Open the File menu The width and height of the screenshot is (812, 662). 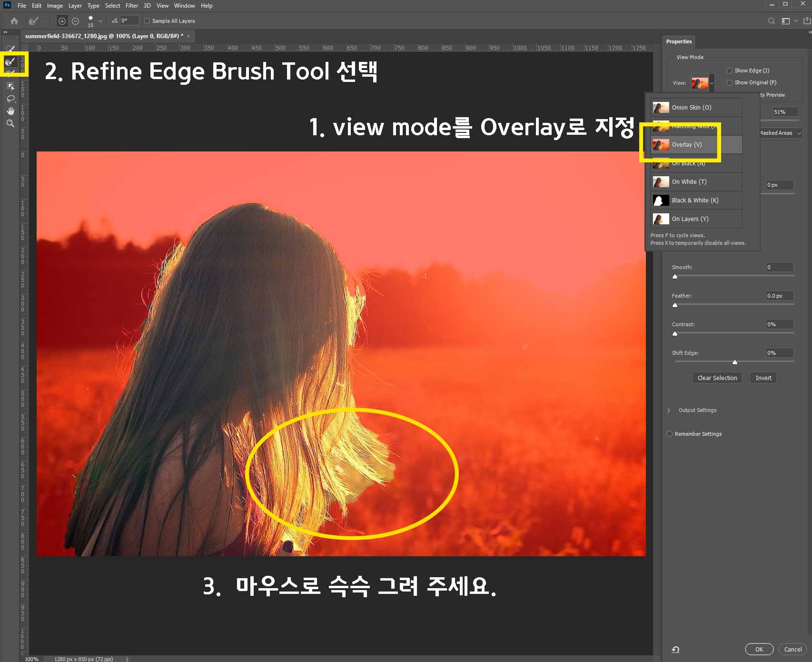[22, 6]
